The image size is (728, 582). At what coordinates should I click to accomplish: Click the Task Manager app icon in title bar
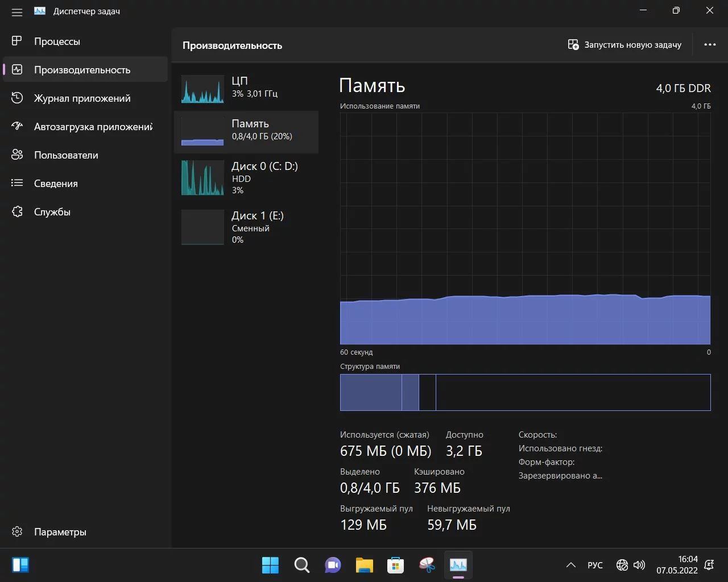40,11
